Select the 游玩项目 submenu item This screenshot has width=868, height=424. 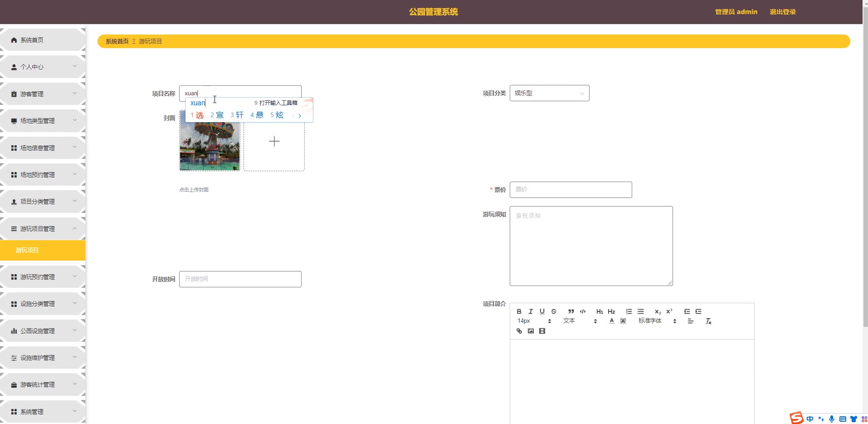coord(43,250)
